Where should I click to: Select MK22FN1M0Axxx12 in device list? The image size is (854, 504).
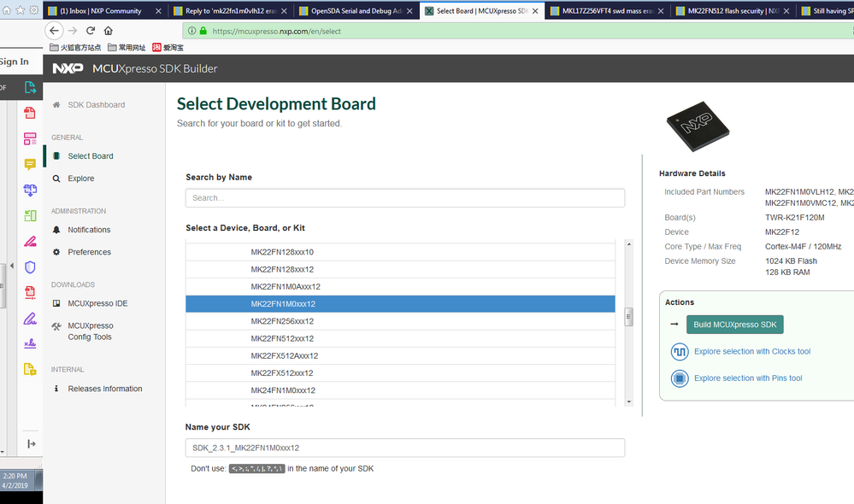400,287
